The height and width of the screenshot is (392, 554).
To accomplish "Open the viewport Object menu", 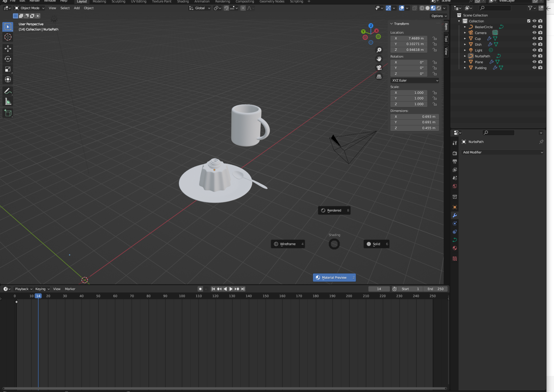I will coord(89,8).
